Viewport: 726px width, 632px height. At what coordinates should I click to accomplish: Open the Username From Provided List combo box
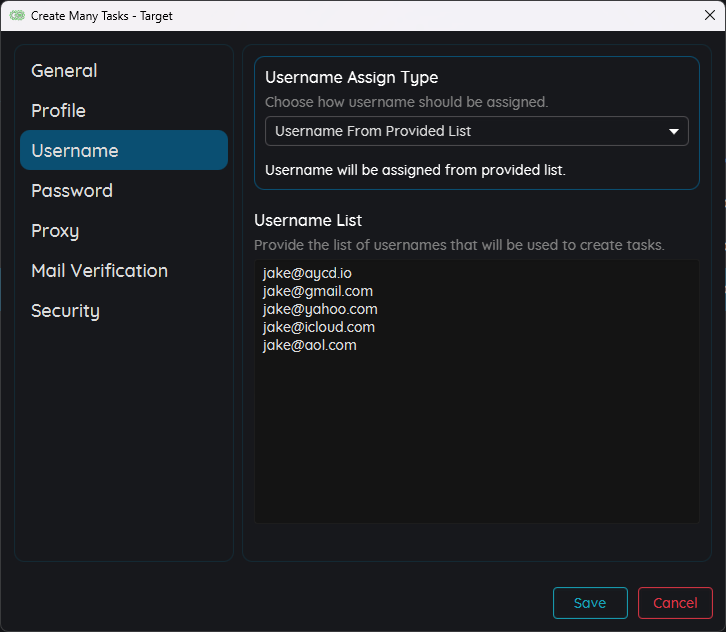[465, 131]
